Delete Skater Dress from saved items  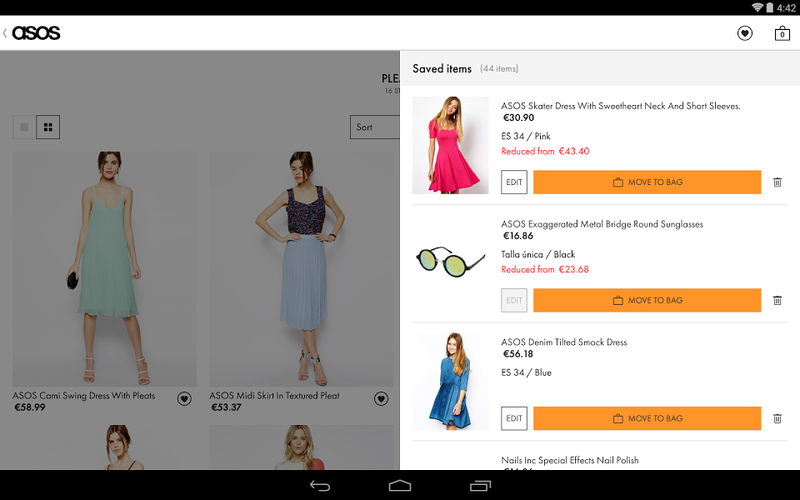click(777, 182)
